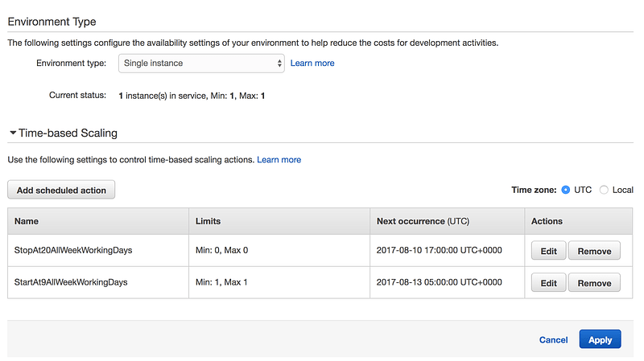644x361 pixels.
Task: Click the dropdown arrows beside Single instance
Action: [279, 64]
